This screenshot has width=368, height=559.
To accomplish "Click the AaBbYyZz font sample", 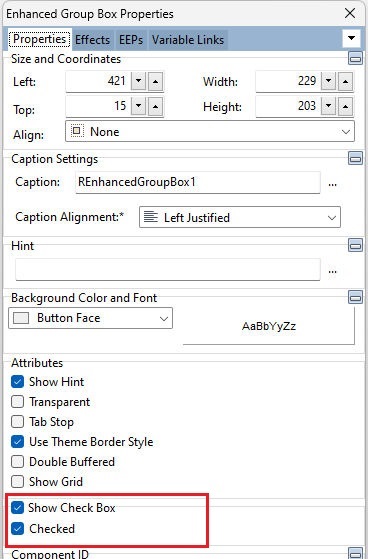I will coord(269,326).
